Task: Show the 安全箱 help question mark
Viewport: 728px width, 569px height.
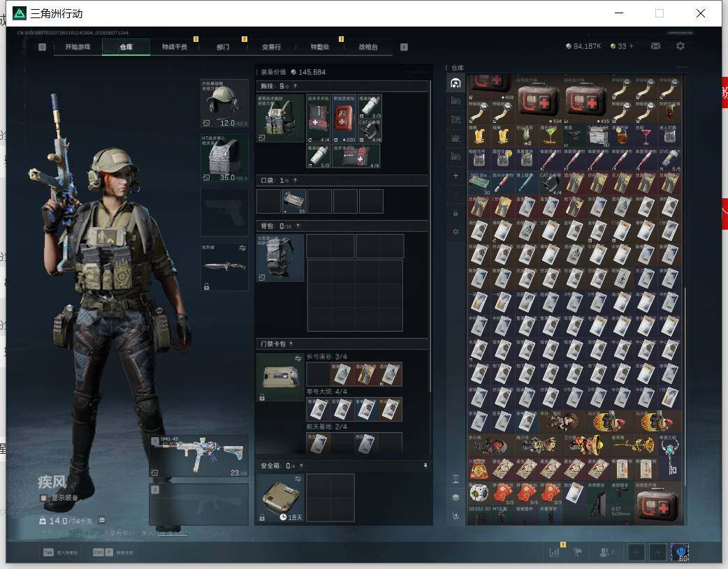Action: tap(301, 466)
